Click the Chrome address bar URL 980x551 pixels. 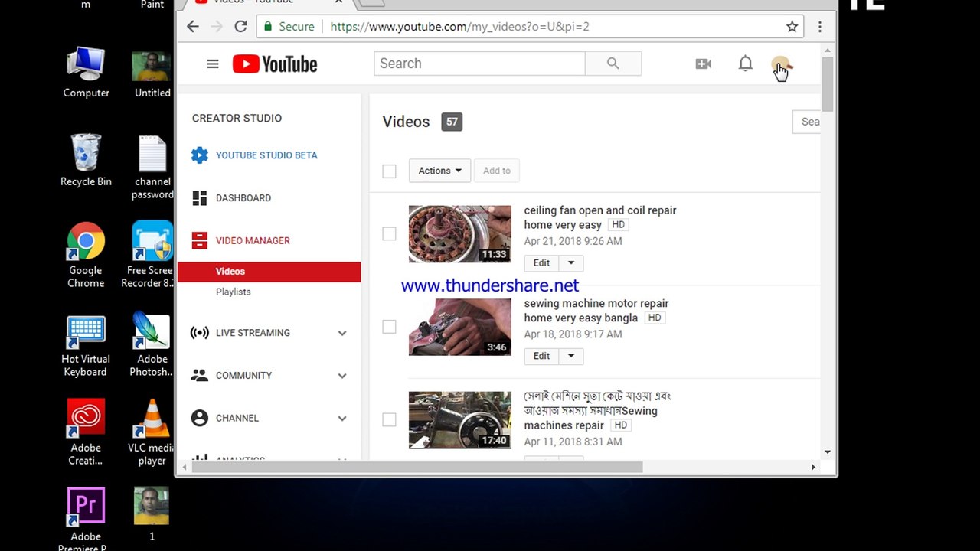pyautogui.click(x=459, y=27)
